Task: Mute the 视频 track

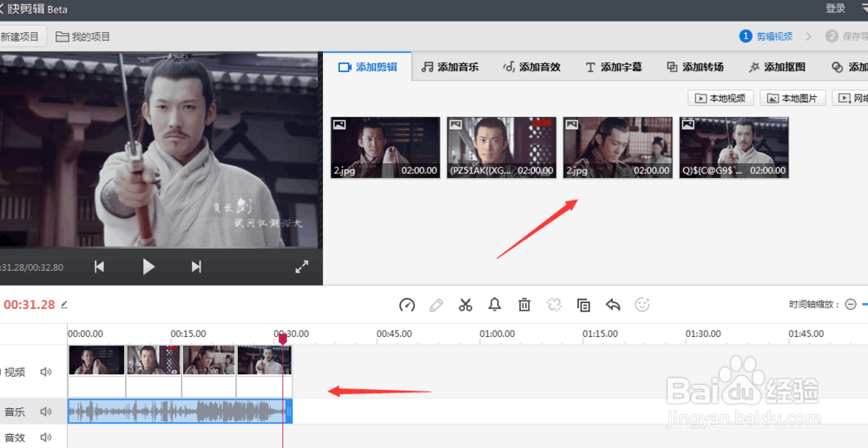Action: 46,372
